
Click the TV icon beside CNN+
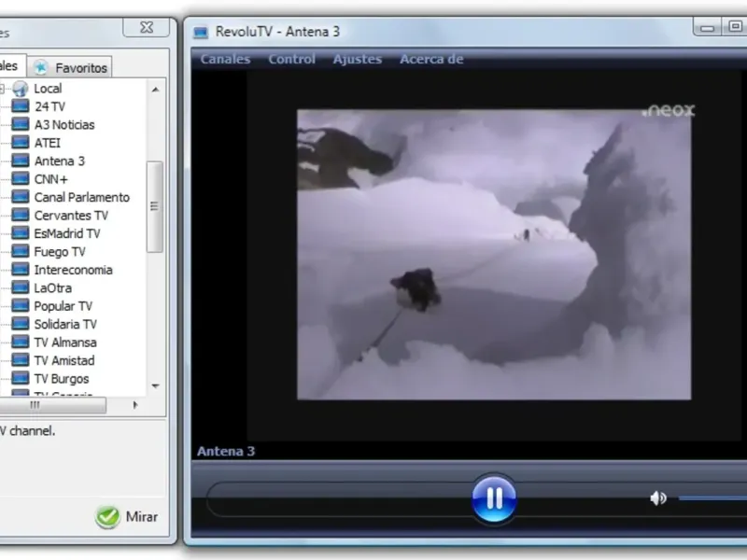20,178
